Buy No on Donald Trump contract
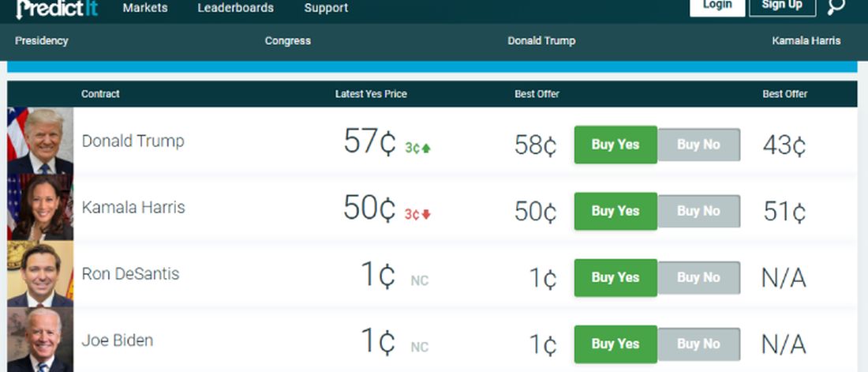The image size is (868, 372). [x=698, y=145]
